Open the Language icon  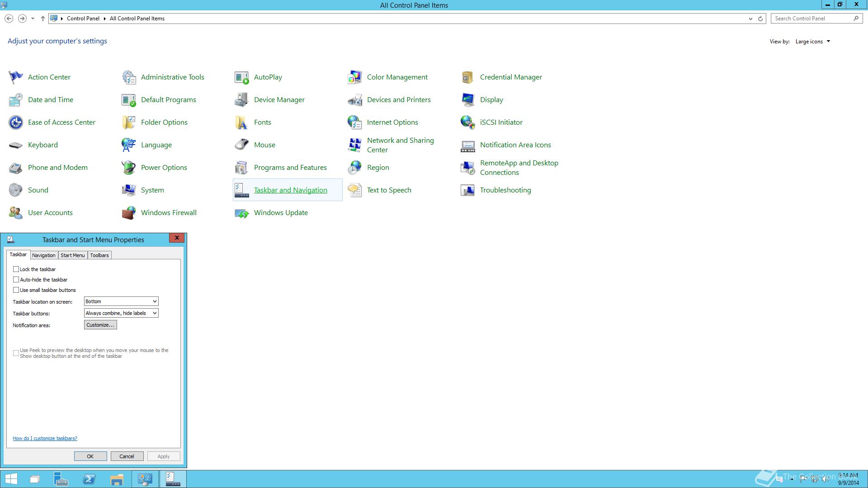tap(129, 145)
